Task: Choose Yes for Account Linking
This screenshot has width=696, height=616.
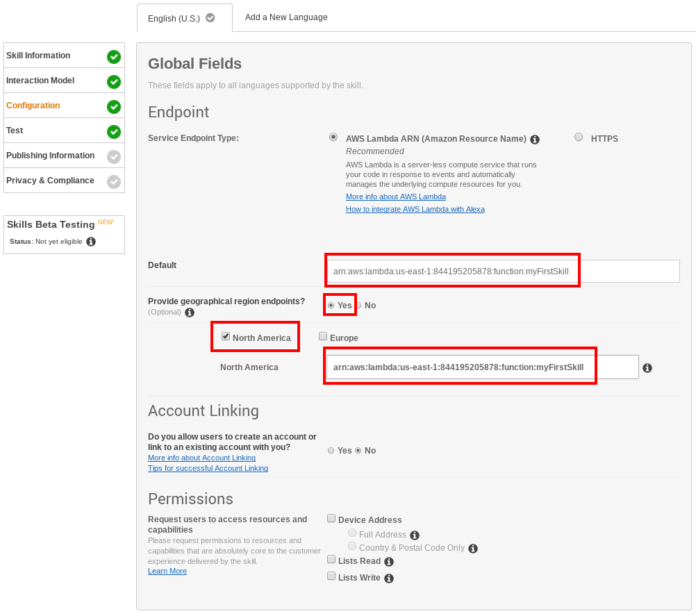Action: click(331, 451)
